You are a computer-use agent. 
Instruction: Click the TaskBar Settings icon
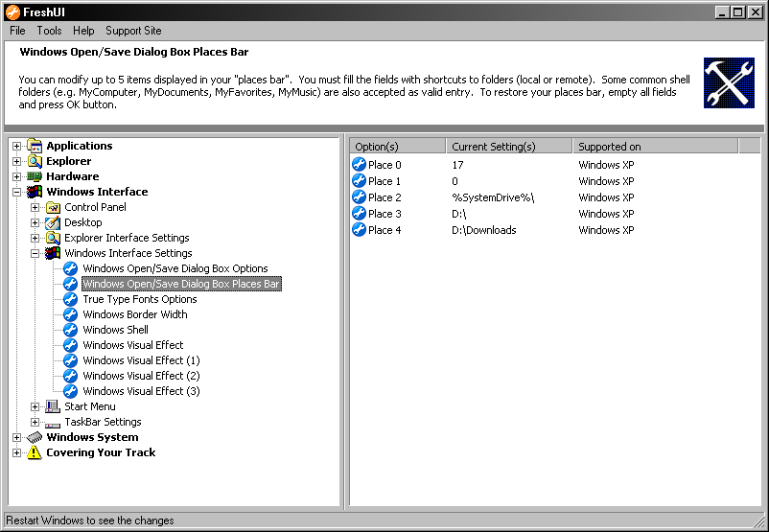click(x=53, y=423)
